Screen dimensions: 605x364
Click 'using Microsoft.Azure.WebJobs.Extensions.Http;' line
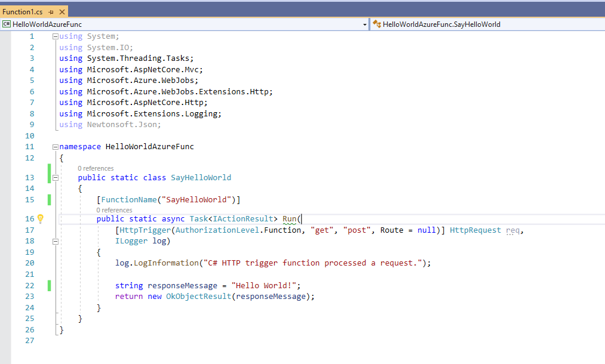166,92
